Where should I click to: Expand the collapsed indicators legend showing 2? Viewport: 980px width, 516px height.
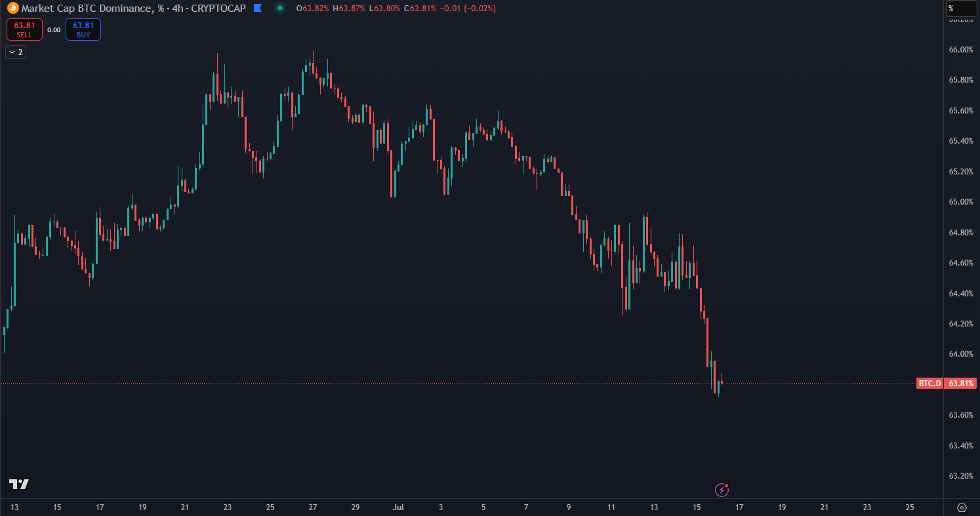click(x=16, y=52)
